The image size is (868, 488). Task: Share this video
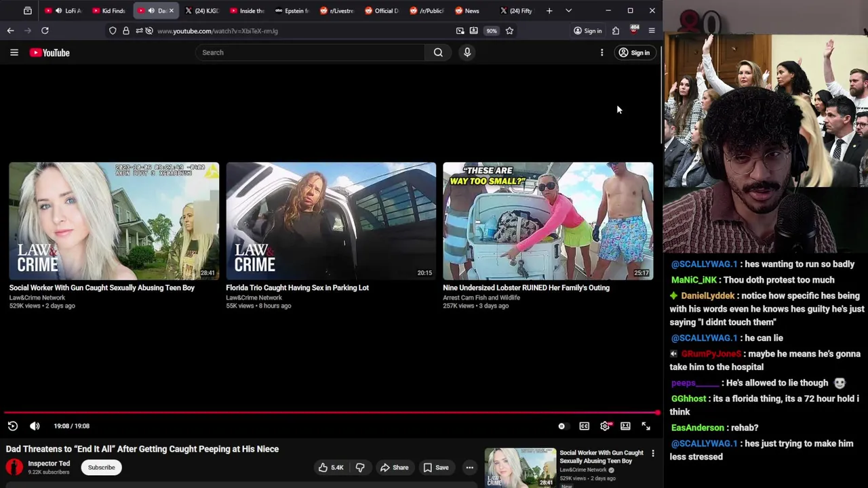pos(394,467)
